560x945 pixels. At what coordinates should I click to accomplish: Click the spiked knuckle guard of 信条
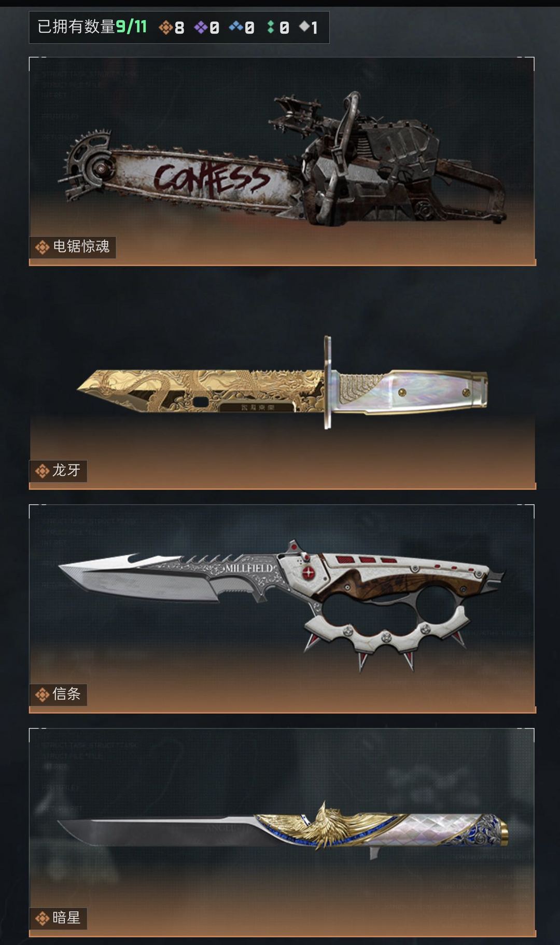click(386, 631)
